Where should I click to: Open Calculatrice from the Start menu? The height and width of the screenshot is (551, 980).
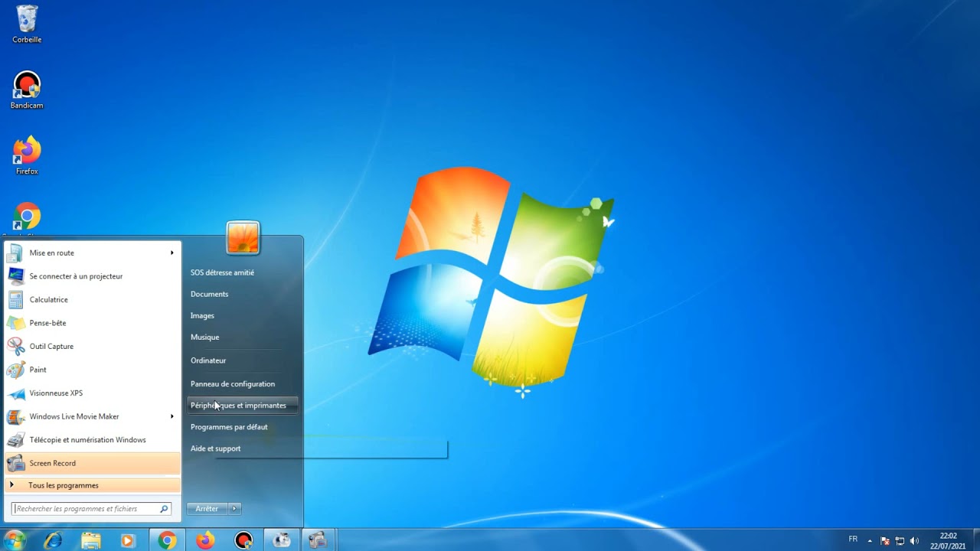(92, 299)
